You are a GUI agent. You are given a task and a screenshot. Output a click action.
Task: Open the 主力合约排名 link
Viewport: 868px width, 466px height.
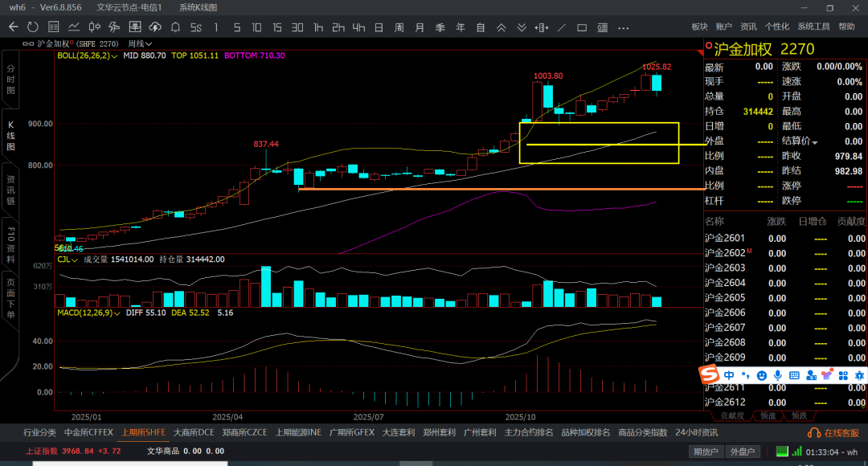tap(529, 432)
